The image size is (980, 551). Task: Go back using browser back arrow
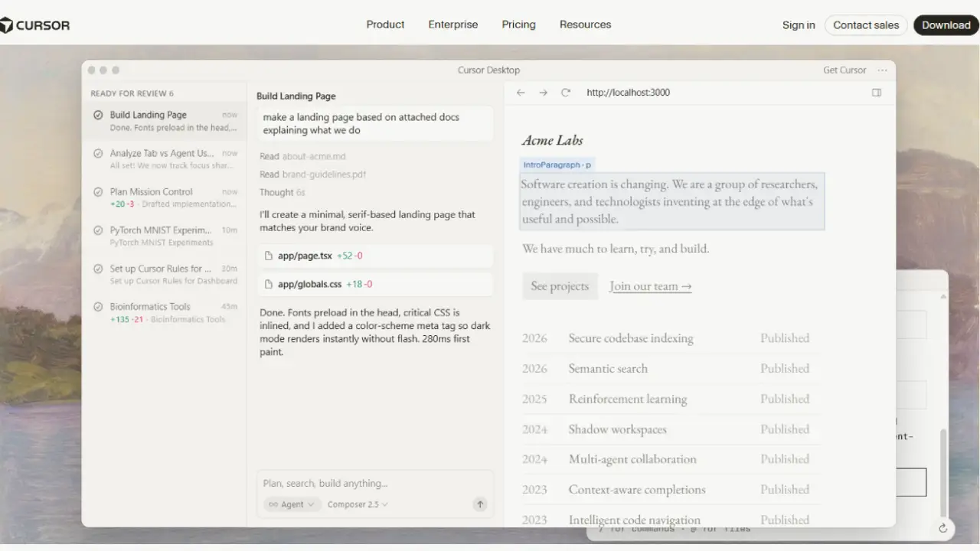coord(521,93)
